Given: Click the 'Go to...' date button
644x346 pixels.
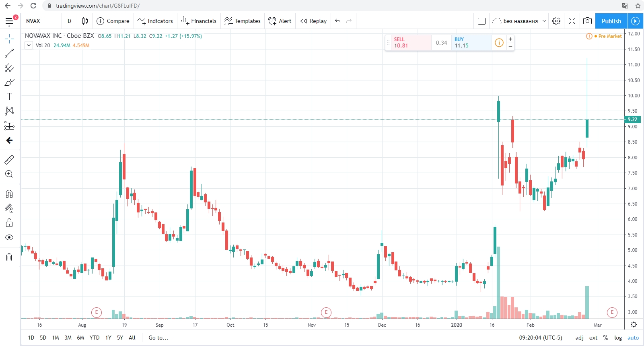Looking at the screenshot, I should (x=158, y=338).
